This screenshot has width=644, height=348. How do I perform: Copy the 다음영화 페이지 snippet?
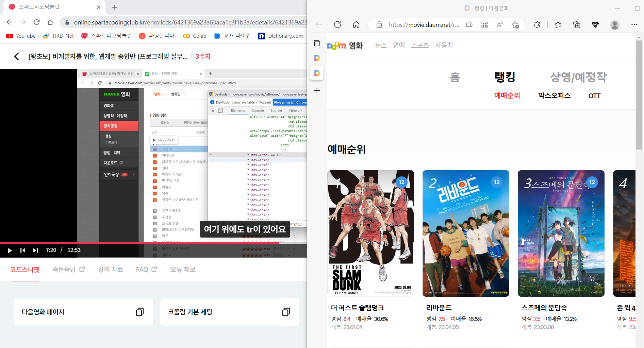click(x=140, y=312)
